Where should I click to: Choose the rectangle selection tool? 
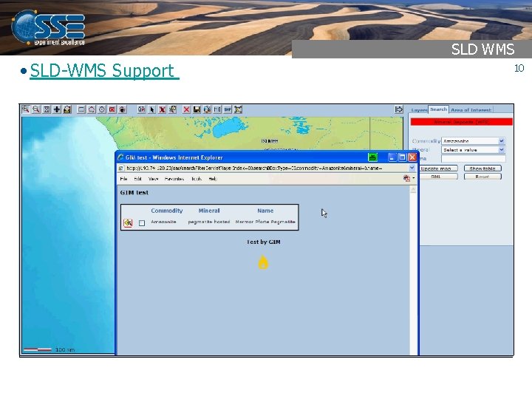coord(81,109)
